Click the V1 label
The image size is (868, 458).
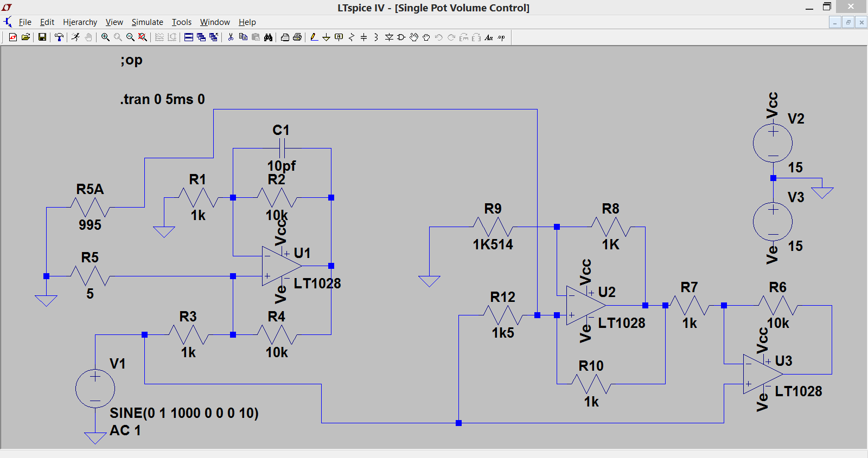click(118, 364)
